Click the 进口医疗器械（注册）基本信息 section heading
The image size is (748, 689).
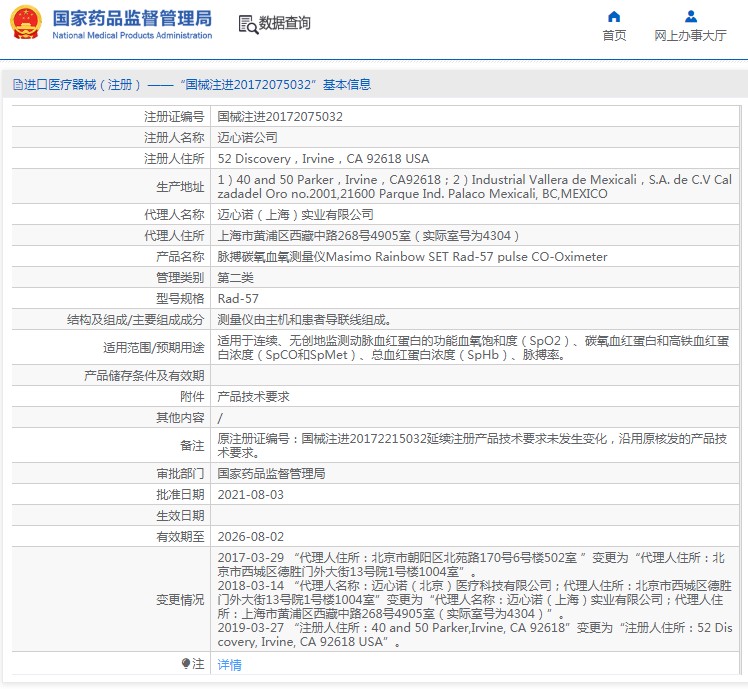click(x=192, y=85)
